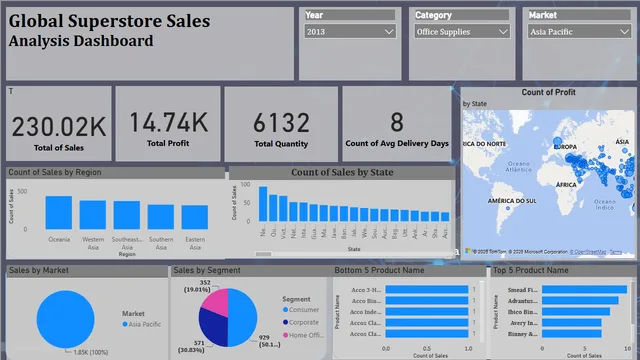Select the Corporate slice labeled 571
The width and height of the screenshot is (640, 360).
(x=212, y=327)
